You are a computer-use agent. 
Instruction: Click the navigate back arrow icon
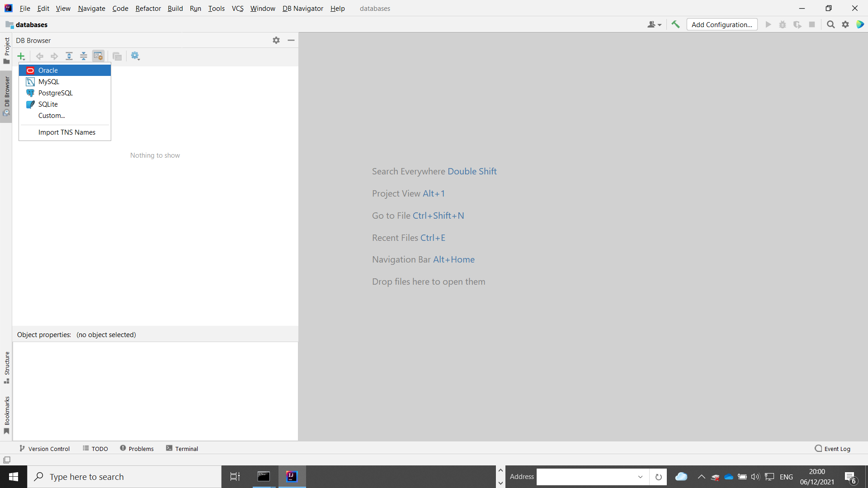point(39,56)
